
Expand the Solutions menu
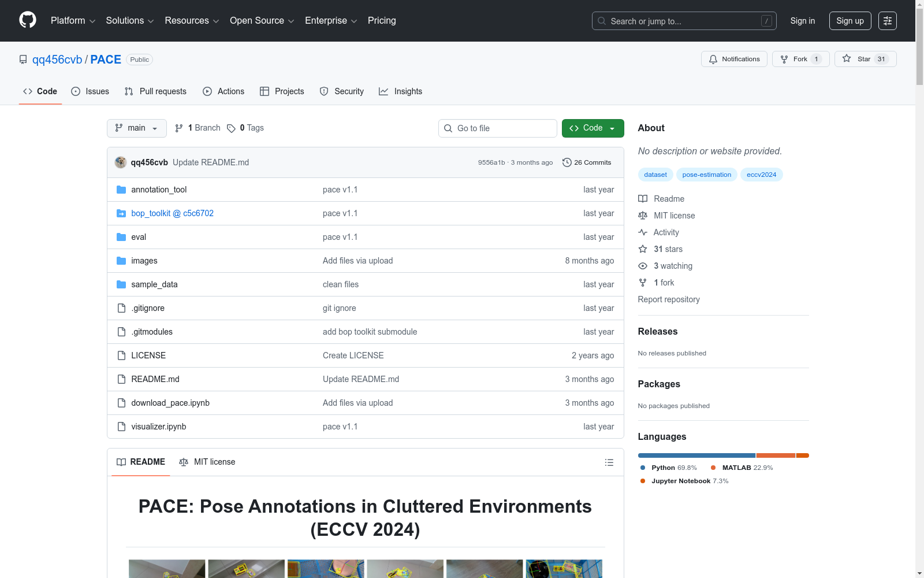pyautogui.click(x=130, y=21)
